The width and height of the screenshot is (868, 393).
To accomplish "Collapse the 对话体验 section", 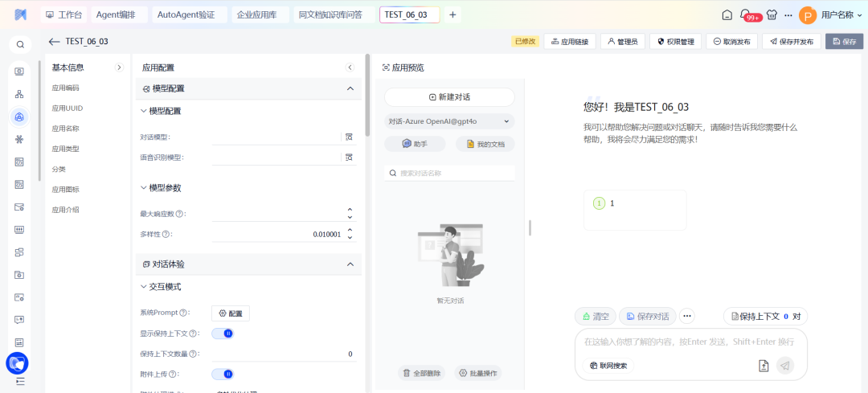I will point(350,264).
